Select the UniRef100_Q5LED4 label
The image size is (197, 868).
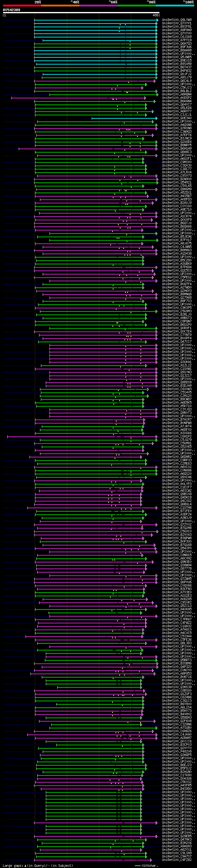[x=177, y=108]
